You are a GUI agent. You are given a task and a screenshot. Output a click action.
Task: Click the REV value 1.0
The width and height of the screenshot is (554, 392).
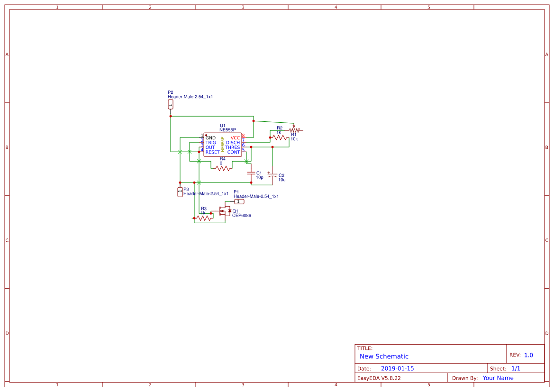pyautogui.click(x=528, y=355)
